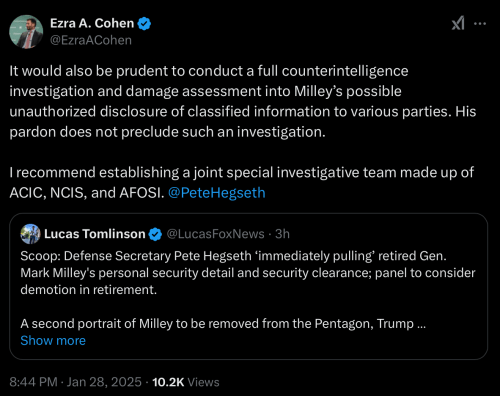
Task: Open the three-dot more options menu
Action: (x=480, y=24)
